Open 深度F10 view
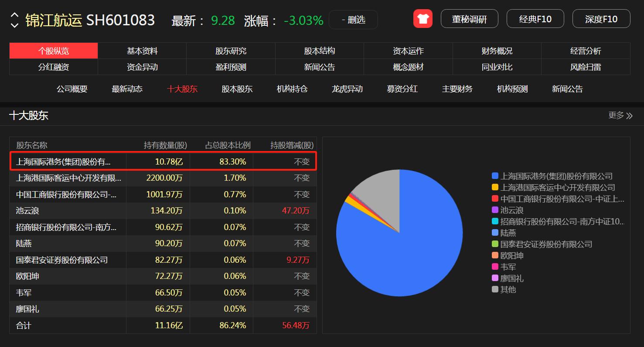644x347 pixels. click(x=601, y=19)
